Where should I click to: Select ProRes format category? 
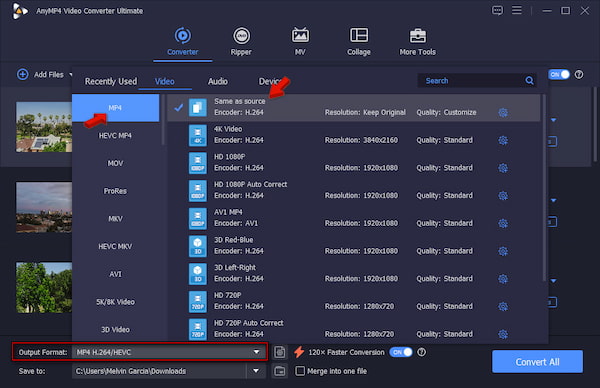(116, 191)
